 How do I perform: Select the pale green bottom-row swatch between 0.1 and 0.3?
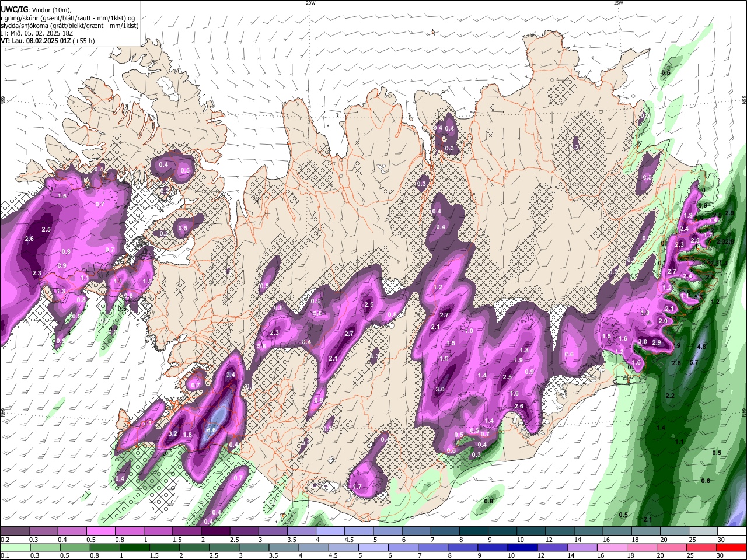point(15,548)
